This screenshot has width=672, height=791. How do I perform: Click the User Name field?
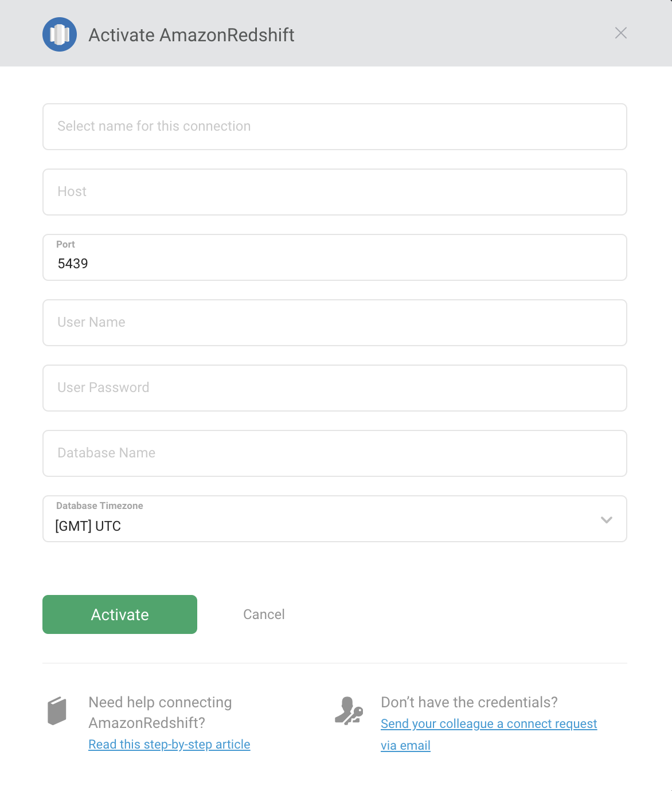click(334, 323)
